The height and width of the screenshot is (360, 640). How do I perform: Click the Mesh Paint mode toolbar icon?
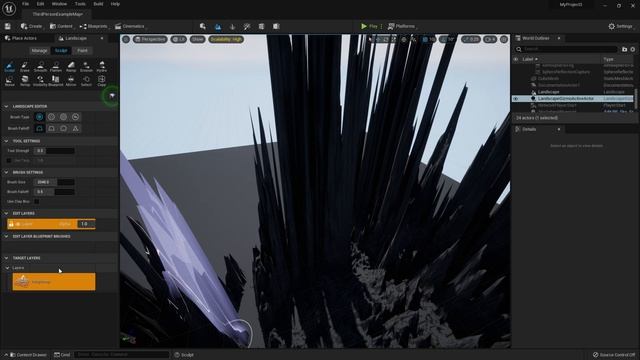click(x=247, y=26)
